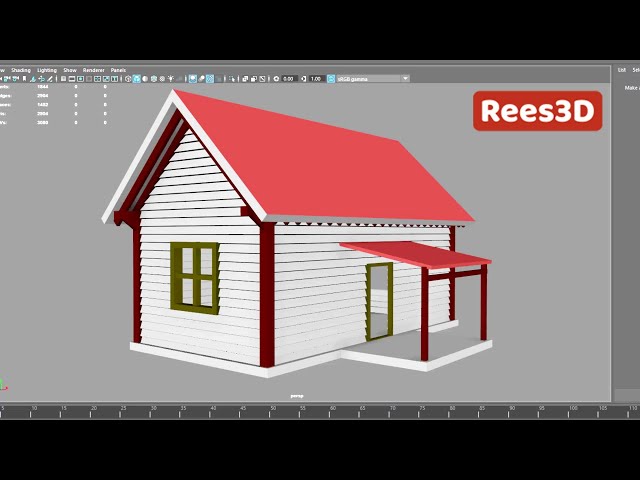Click the vertex count 1844 in HUD

pos(42,87)
